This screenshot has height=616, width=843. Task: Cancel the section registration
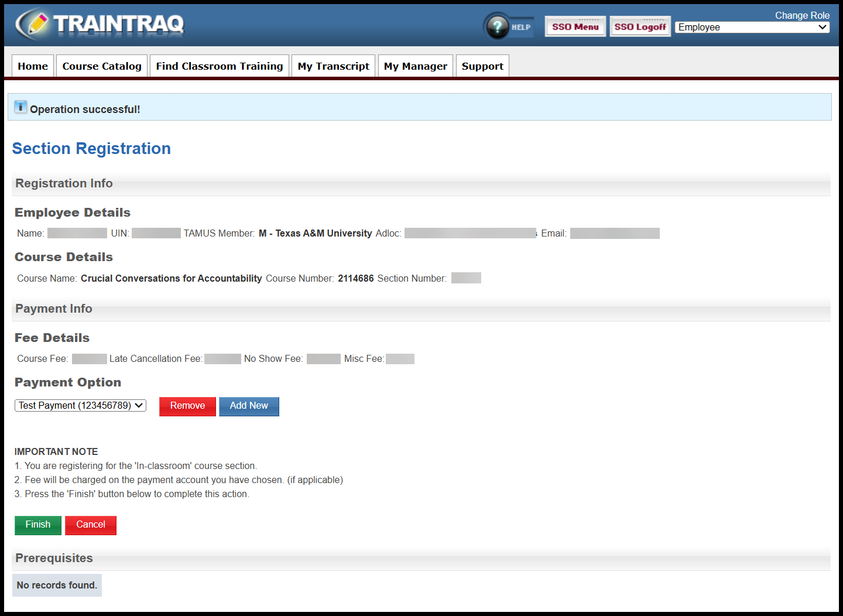90,525
